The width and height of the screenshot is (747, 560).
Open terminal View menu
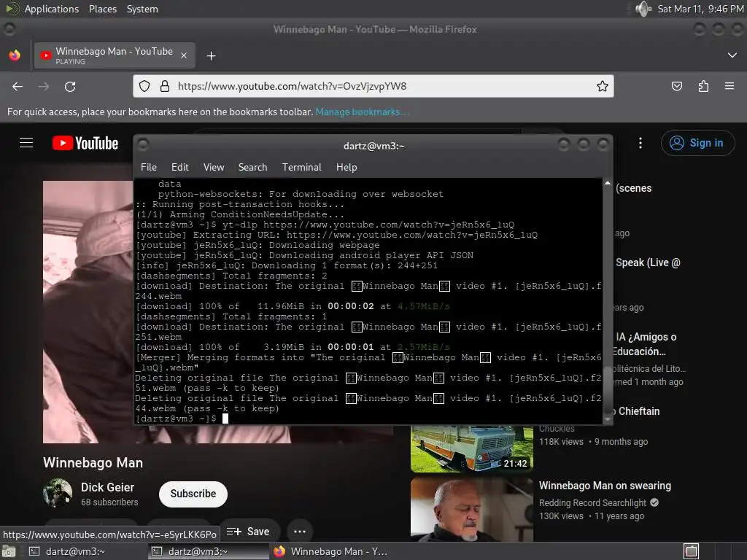[x=214, y=167]
